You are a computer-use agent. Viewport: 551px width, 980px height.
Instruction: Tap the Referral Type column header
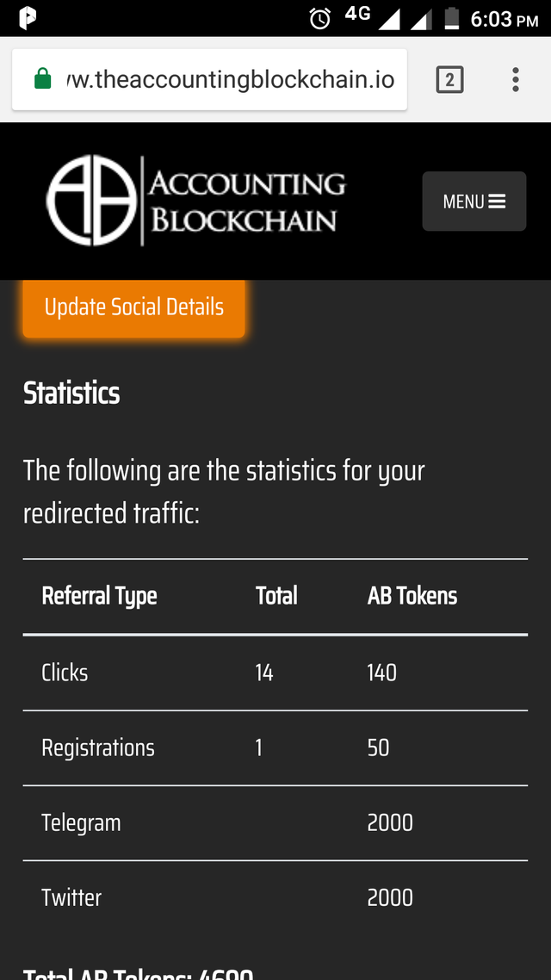pyautogui.click(x=99, y=596)
